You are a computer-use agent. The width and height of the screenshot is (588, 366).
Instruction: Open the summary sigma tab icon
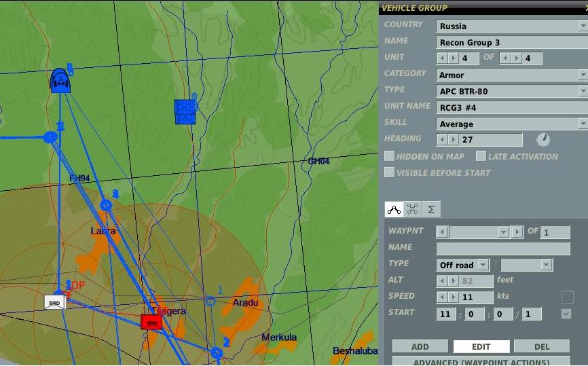pyautogui.click(x=431, y=209)
